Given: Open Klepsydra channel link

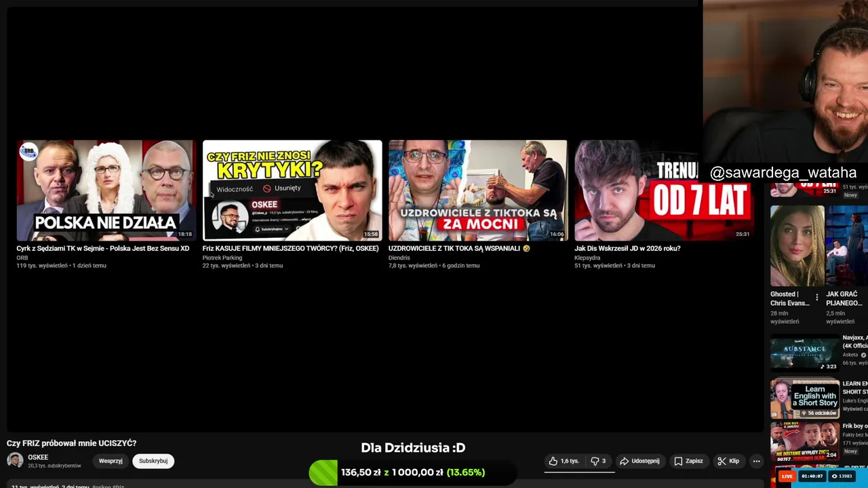Looking at the screenshot, I should click(587, 258).
